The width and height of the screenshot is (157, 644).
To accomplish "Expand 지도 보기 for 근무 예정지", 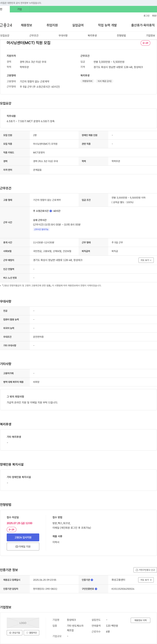I will point(146,260).
